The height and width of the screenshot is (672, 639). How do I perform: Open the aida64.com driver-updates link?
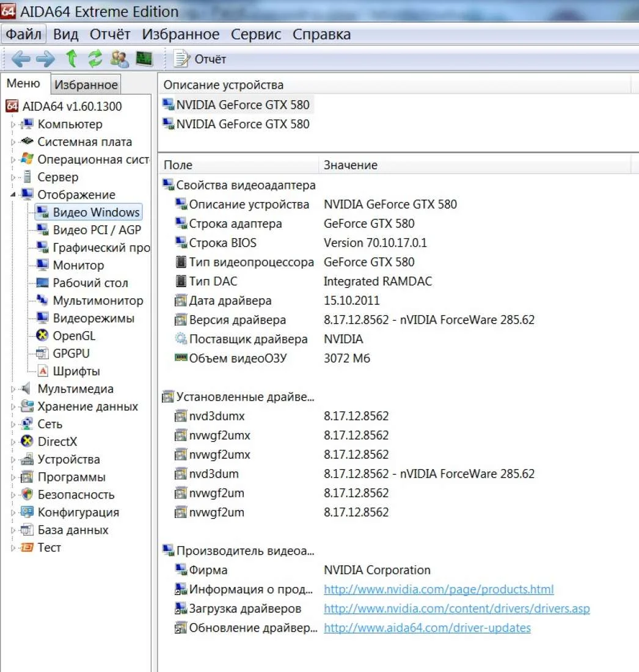click(427, 627)
